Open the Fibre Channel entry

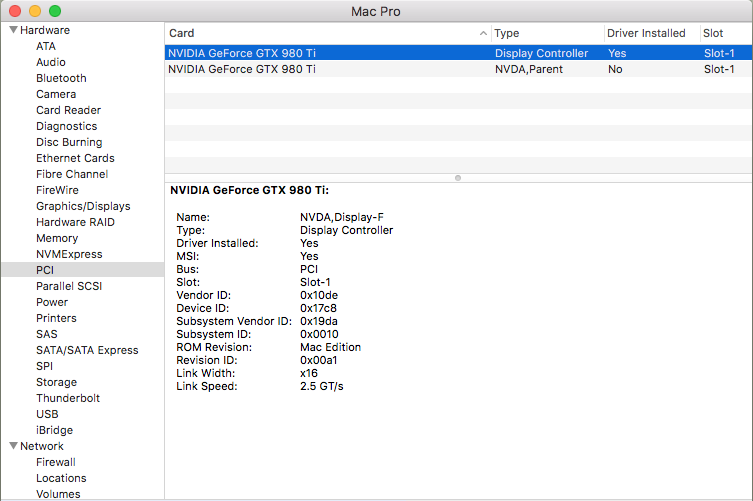point(73,174)
